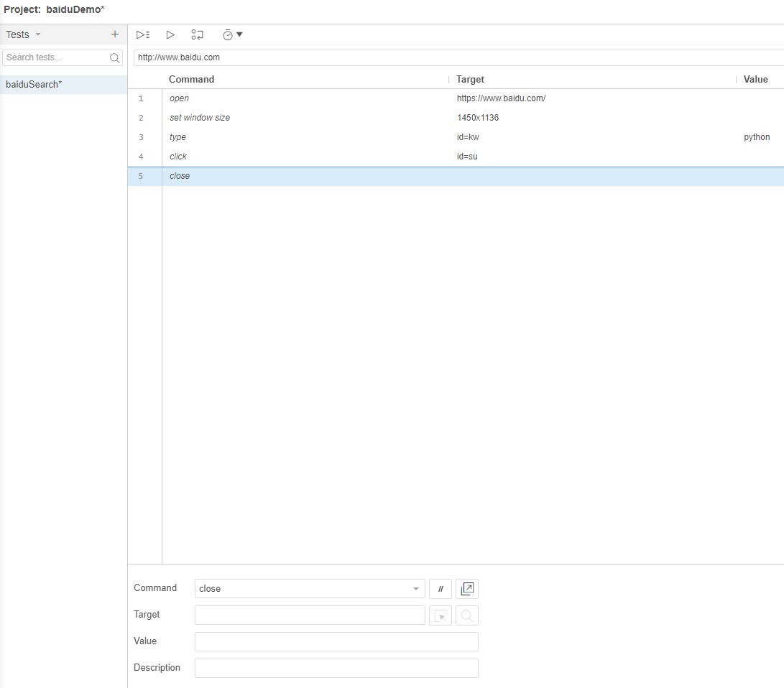
Task: Select the click command row
Action: click(x=456, y=157)
